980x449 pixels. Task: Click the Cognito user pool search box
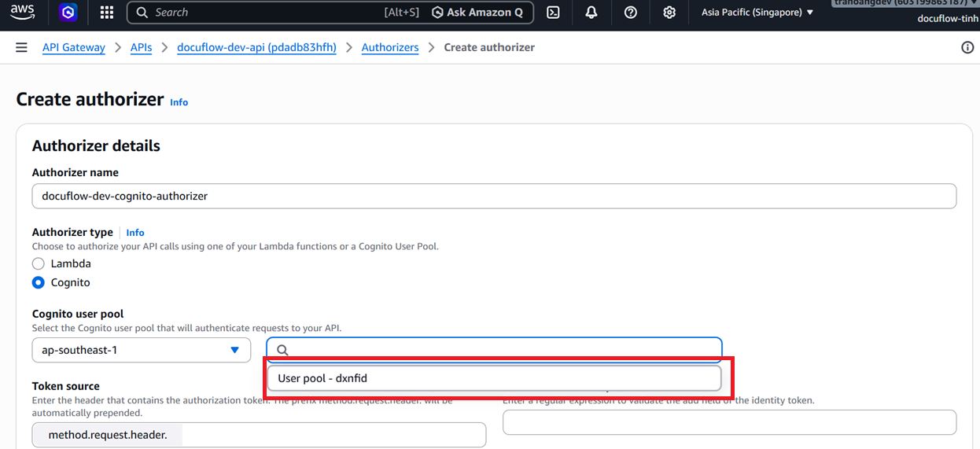pos(494,350)
